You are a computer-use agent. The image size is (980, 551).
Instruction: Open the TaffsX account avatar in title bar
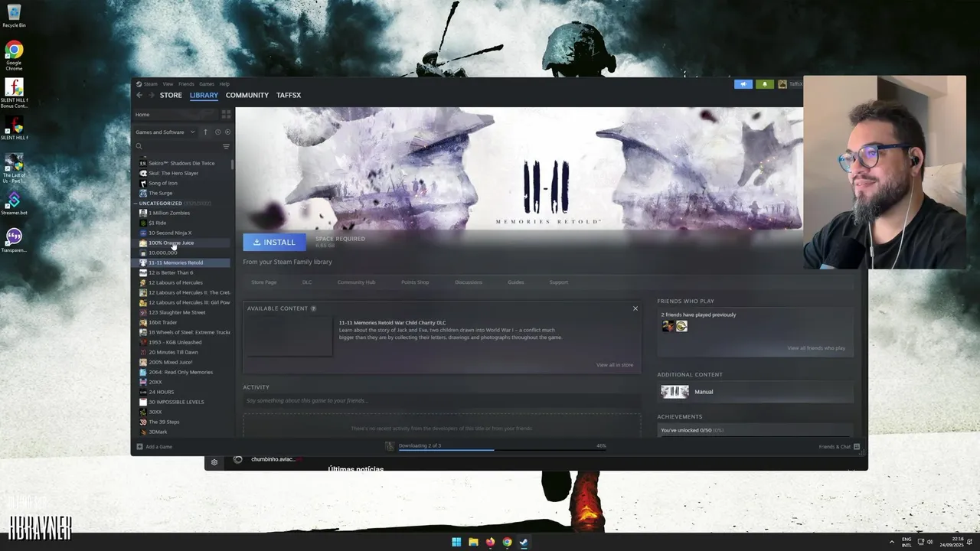(782, 84)
